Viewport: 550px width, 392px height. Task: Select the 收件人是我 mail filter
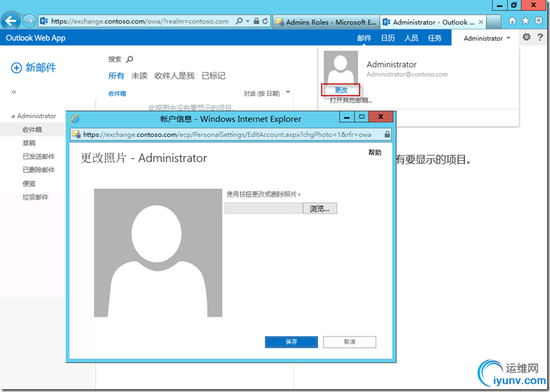pos(174,76)
